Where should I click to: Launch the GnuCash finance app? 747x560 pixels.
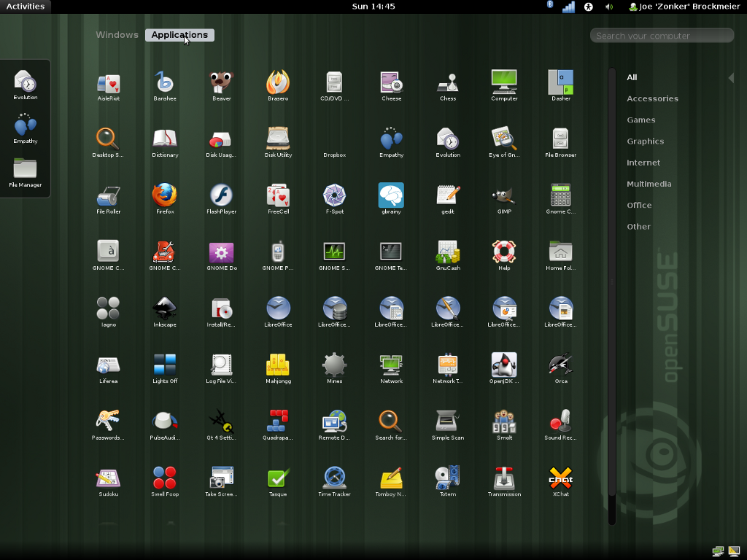[448, 252]
